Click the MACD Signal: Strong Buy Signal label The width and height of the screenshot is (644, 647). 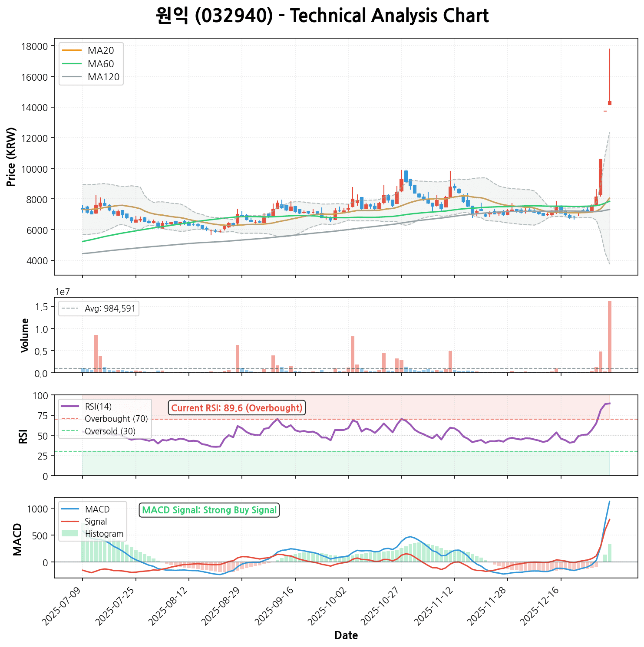pyautogui.click(x=209, y=510)
